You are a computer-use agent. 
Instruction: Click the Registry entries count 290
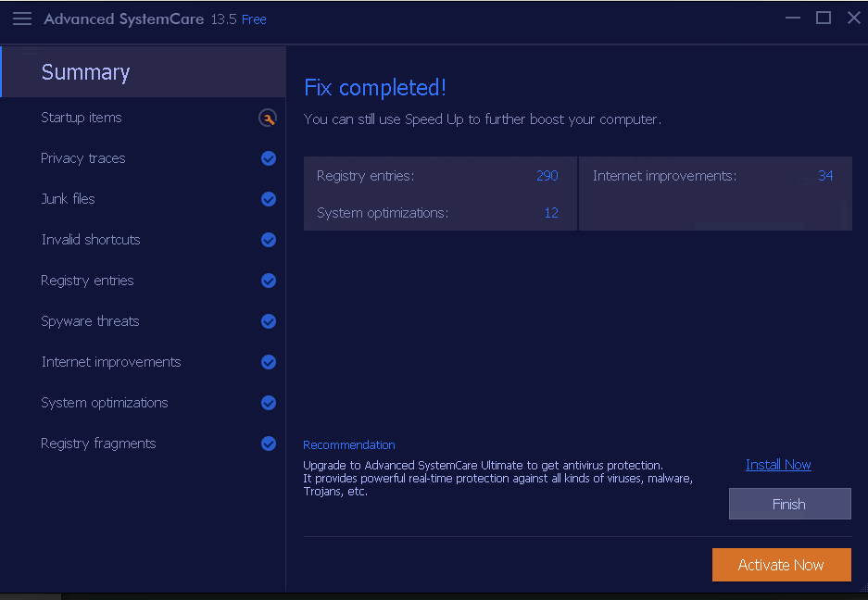547,175
